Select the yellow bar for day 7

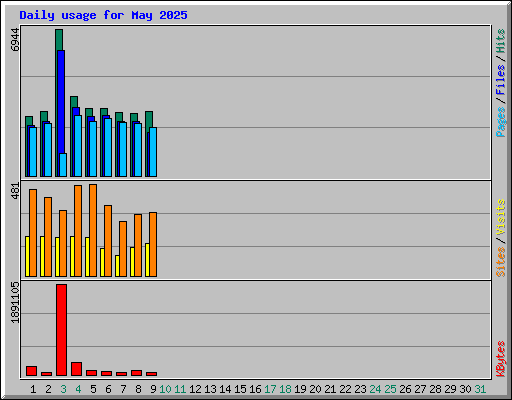[x=117, y=266]
